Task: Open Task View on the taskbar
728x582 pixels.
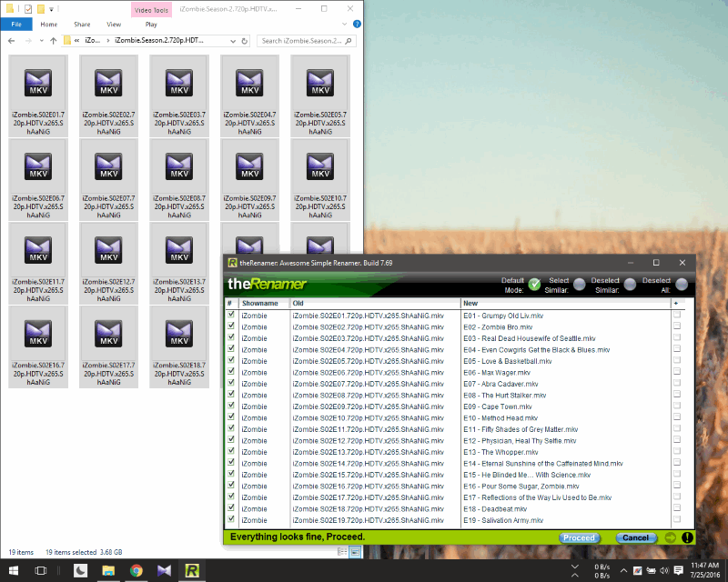Action: (x=41, y=570)
